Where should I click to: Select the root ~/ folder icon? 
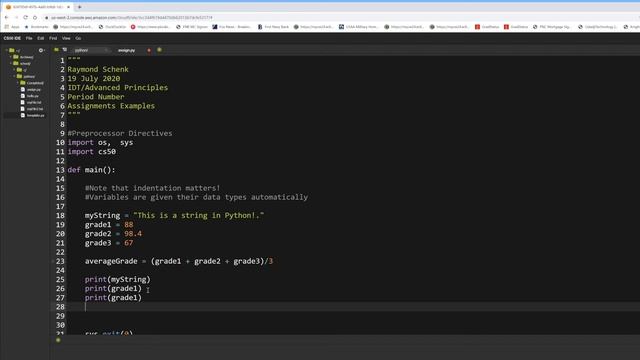(x=12, y=50)
